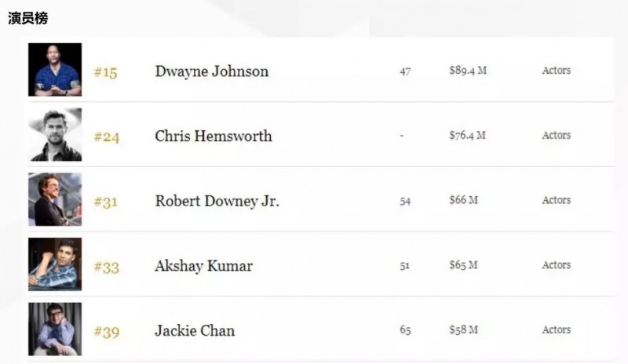Image resolution: width=628 pixels, height=364 pixels.
Task: Click the Jackie Chan name
Action: click(x=195, y=330)
